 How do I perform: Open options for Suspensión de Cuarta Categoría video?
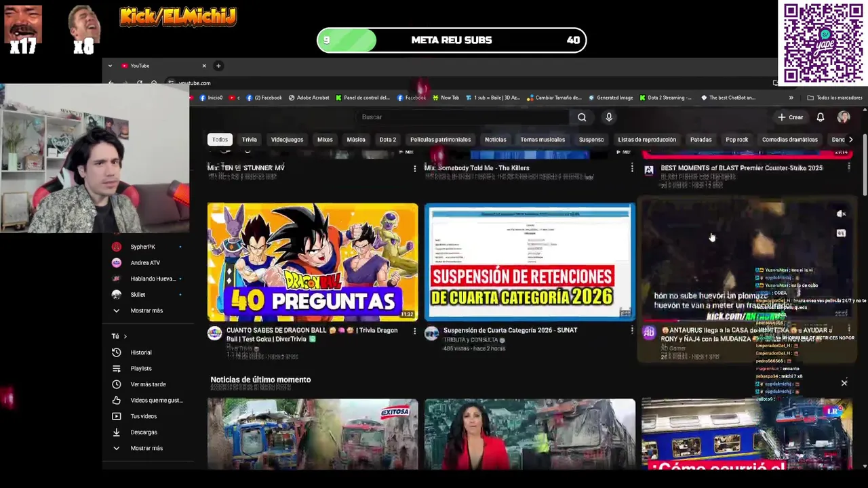pos(631,331)
